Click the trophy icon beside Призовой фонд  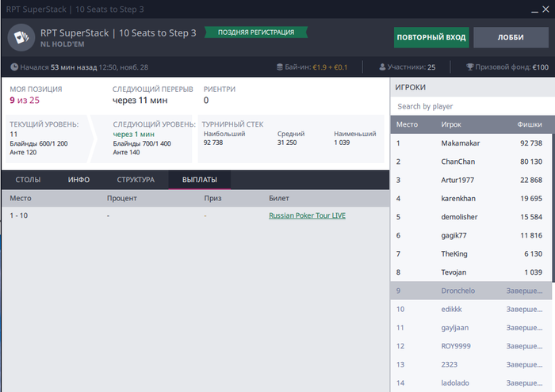click(469, 67)
